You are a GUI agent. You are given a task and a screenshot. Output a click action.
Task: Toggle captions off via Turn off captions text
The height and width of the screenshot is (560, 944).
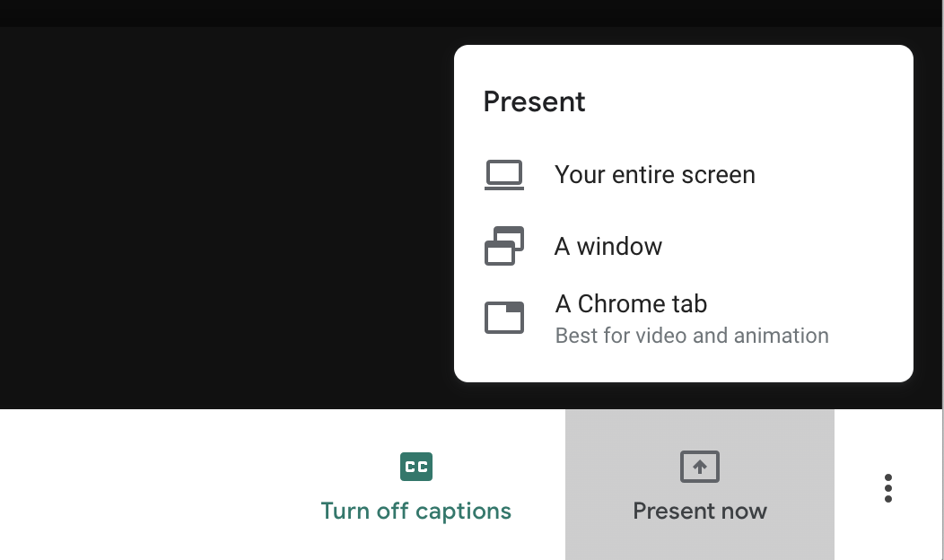[416, 511]
